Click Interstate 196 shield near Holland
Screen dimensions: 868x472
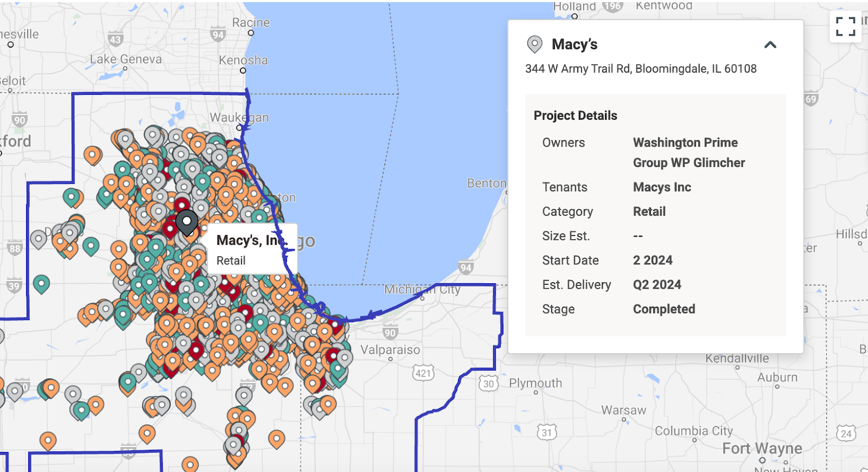pyautogui.click(x=612, y=7)
